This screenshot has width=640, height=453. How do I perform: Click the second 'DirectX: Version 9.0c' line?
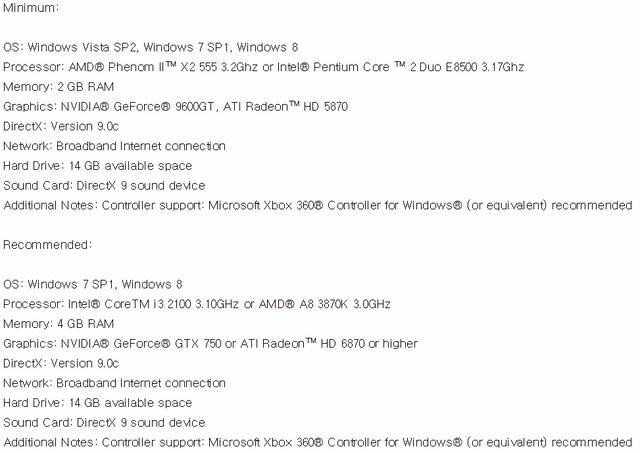[x=61, y=364]
